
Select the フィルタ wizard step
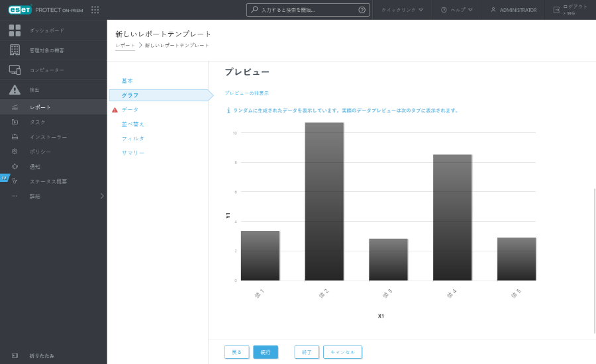(132, 138)
